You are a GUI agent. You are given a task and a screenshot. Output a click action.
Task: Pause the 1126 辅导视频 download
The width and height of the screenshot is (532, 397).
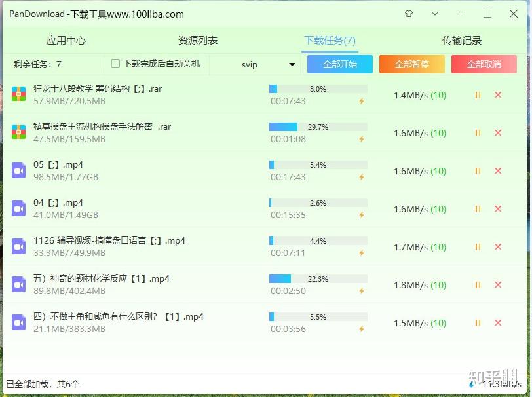click(x=478, y=246)
